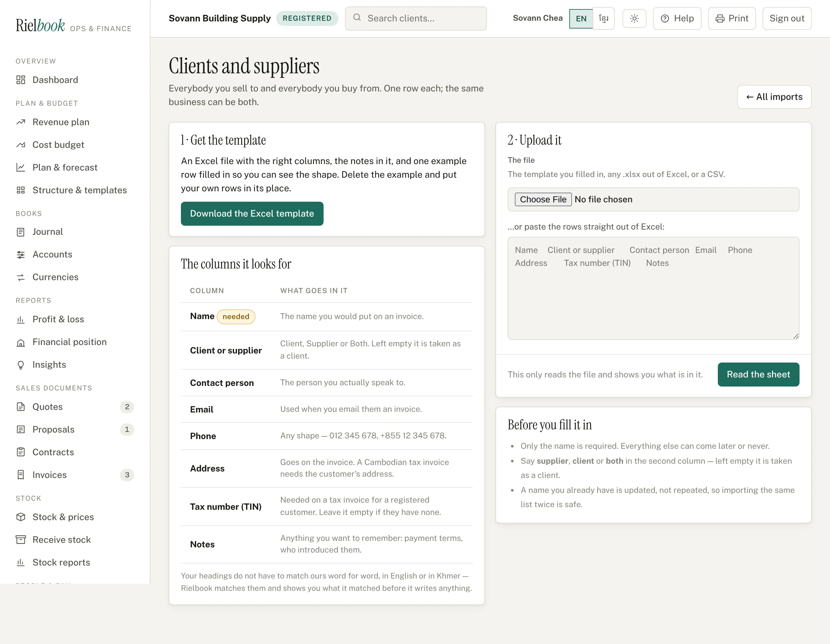
Task: Click Sign out
Action: (x=787, y=18)
